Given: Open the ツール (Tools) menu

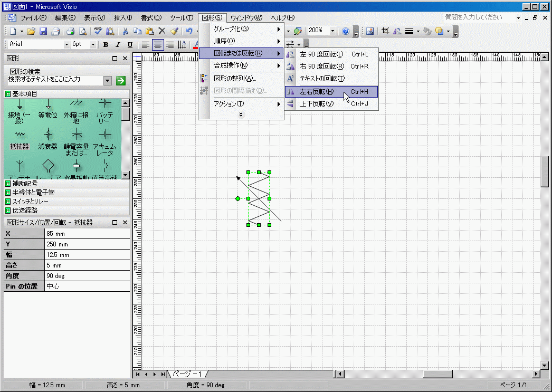Looking at the screenshot, I should (x=181, y=17).
